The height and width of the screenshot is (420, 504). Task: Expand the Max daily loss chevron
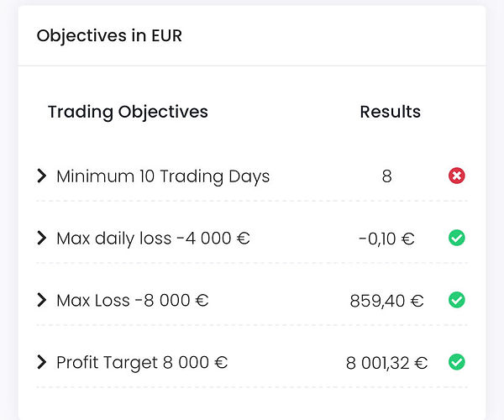[42, 238]
